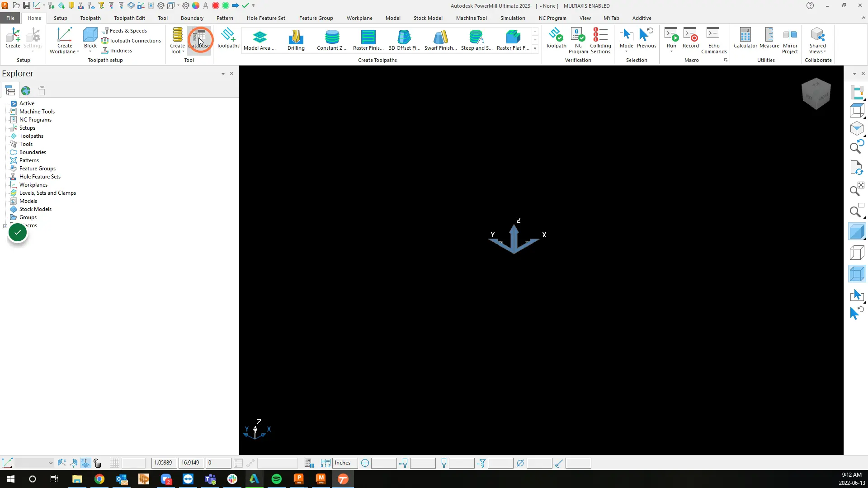Viewport: 868px width, 488px height.
Task: Choose the Swarf Finishing toolpath
Action: [x=440, y=40]
